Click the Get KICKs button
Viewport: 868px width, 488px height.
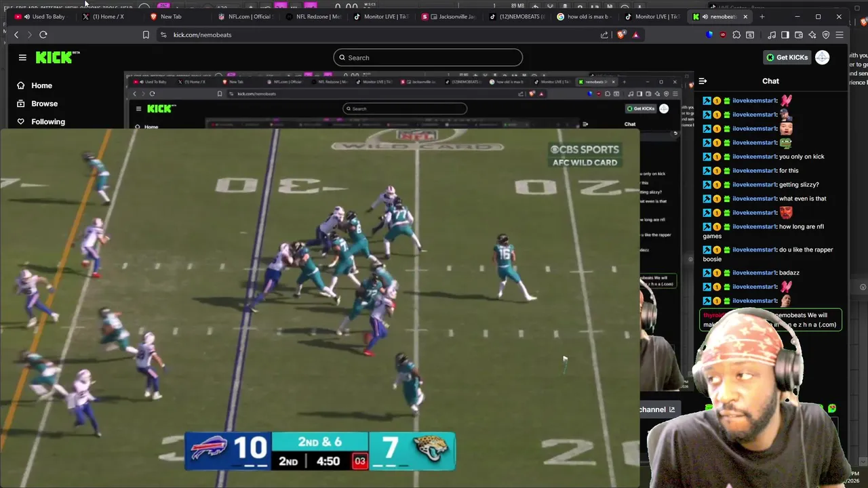pos(787,58)
